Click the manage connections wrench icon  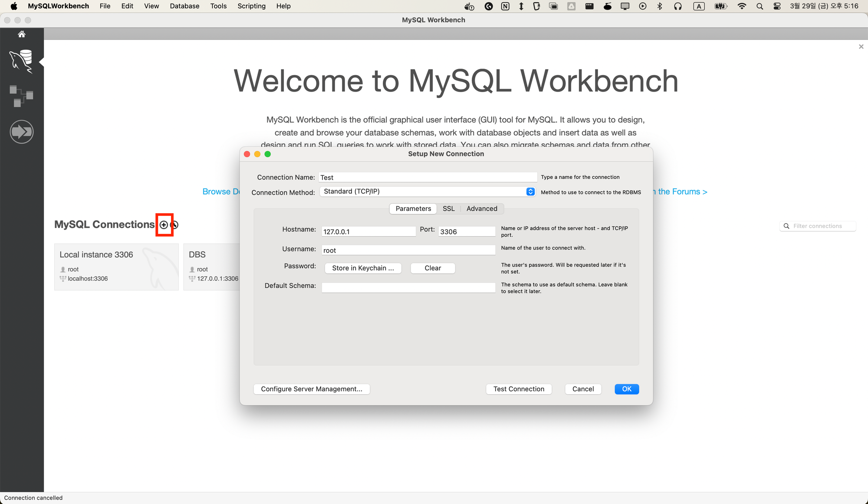click(175, 225)
